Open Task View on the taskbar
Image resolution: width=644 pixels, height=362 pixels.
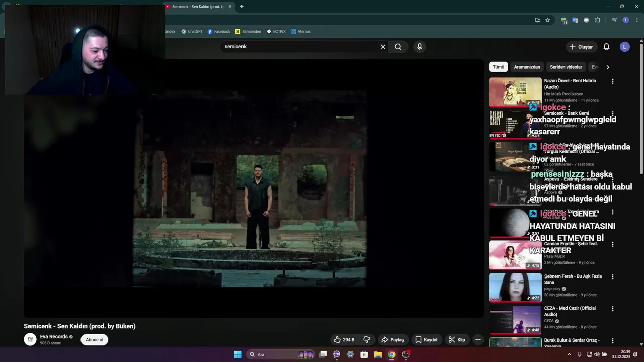point(323,354)
